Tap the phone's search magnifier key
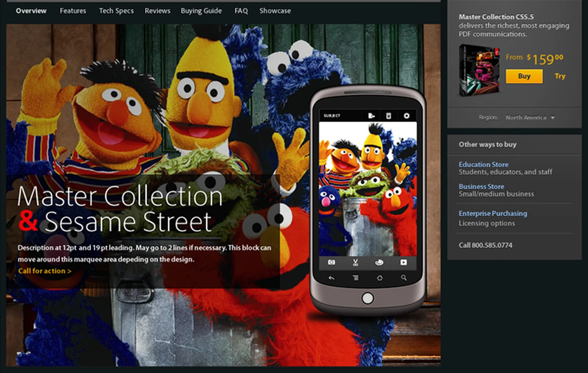Viewport: 588px width, 373px height. tap(404, 278)
